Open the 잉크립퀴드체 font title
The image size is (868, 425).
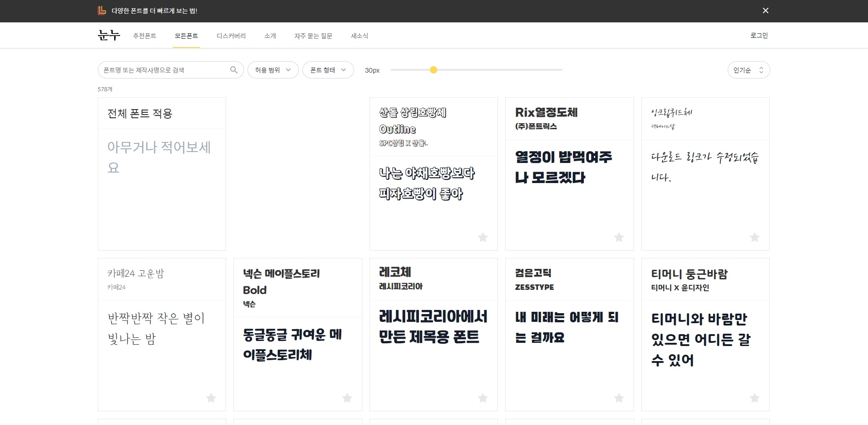[x=672, y=112]
